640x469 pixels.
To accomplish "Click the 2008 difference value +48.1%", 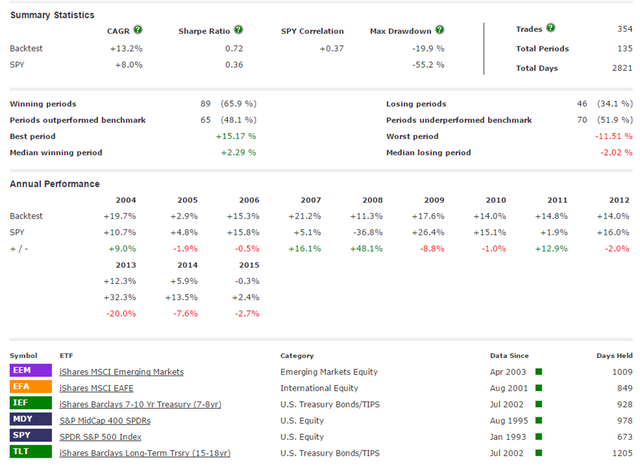I will [367, 249].
